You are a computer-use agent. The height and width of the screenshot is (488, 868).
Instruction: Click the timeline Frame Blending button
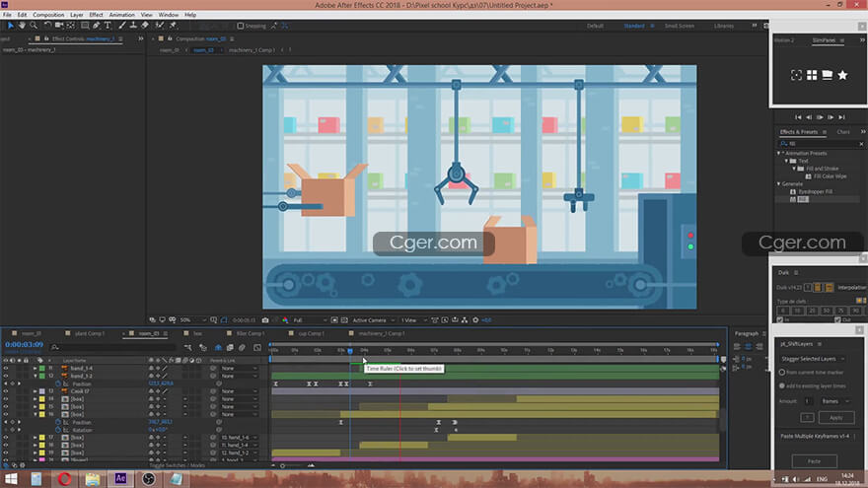tap(230, 347)
